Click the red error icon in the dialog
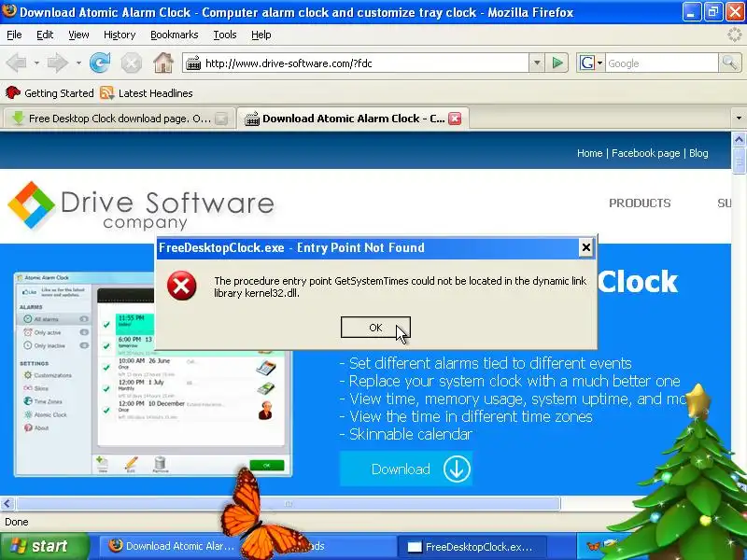 (181, 286)
